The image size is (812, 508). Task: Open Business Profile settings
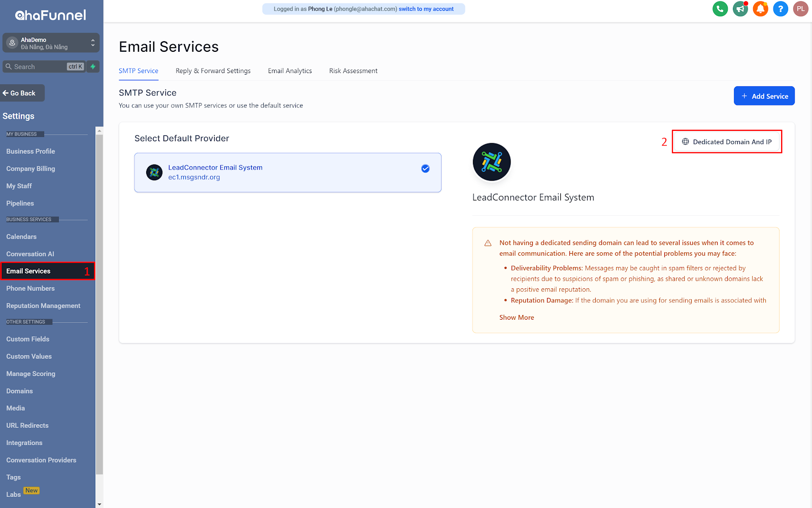[x=30, y=151]
